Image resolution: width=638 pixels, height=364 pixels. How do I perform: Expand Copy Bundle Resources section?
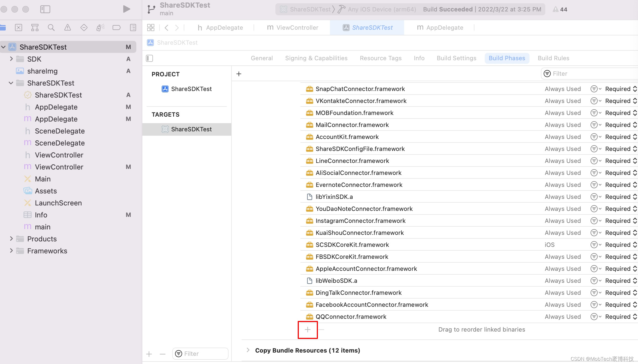[x=248, y=350]
